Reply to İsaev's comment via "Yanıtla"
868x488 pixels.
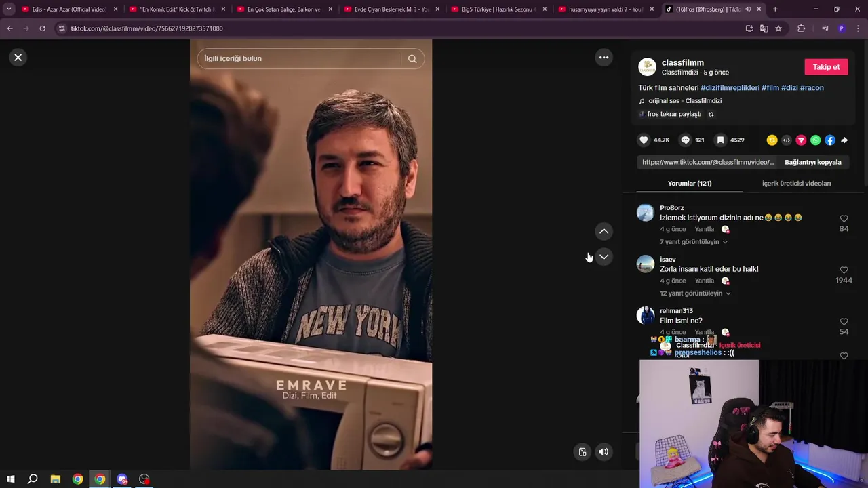[704, 281]
